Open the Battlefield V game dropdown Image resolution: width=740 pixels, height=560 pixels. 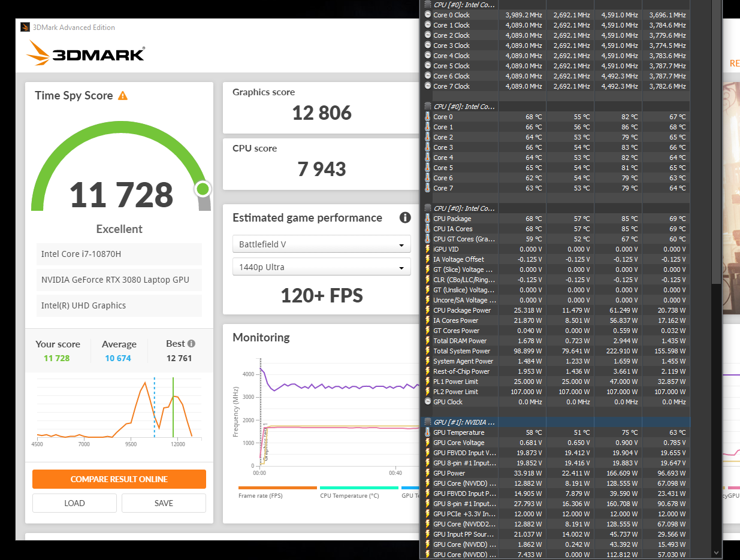(x=322, y=244)
